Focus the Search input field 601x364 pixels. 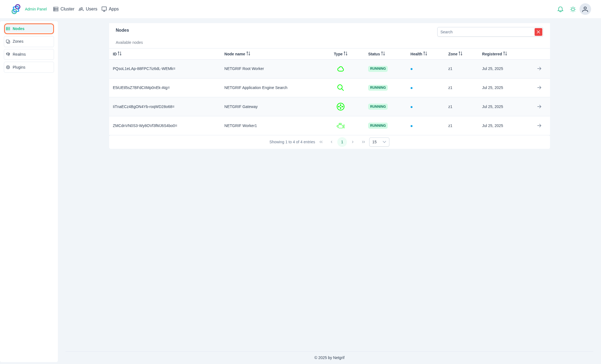pos(486,32)
